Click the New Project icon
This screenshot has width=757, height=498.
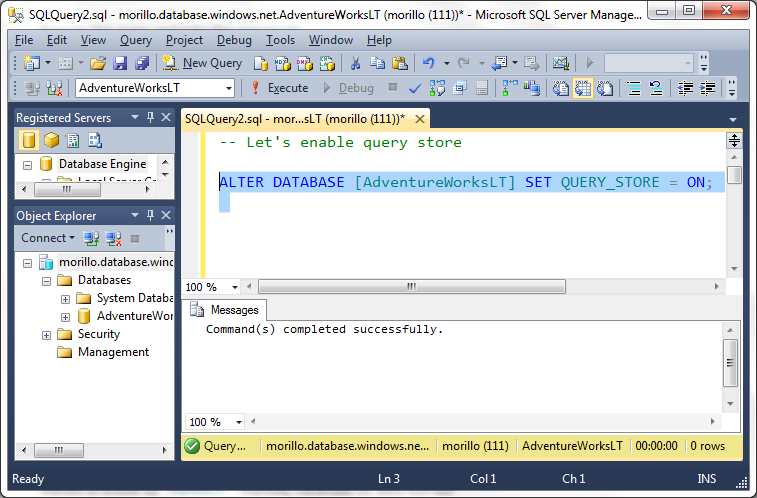click(32, 63)
